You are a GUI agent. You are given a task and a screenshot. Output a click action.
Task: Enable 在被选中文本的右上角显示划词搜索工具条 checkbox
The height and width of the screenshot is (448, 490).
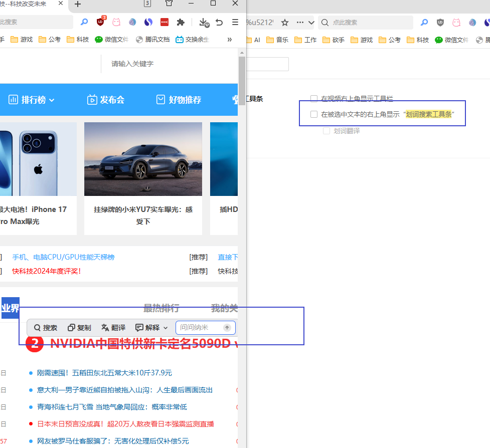click(314, 114)
